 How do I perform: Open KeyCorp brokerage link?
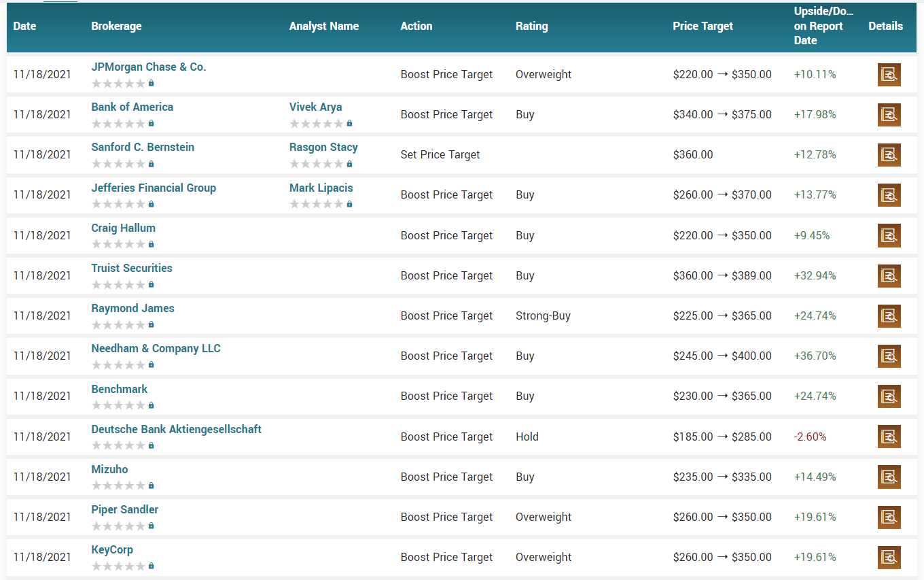click(112, 549)
